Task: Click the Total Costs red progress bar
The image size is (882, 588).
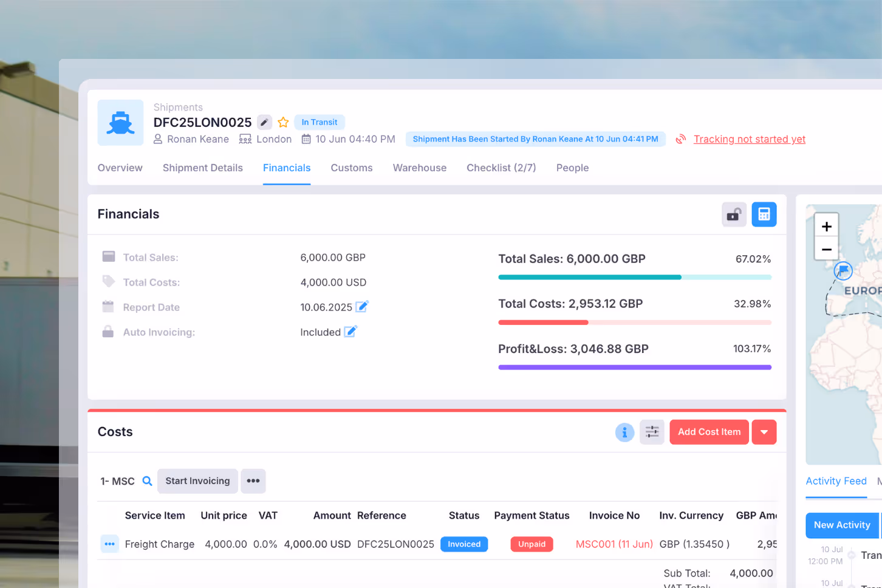Action: 635,322
